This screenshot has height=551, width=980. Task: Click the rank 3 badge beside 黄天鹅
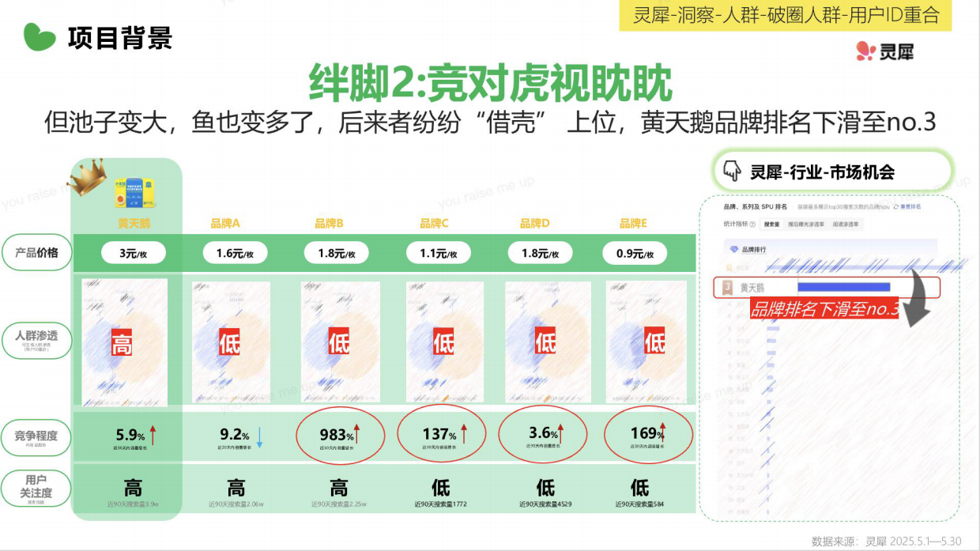pyautogui.click(x=727, y=288)
